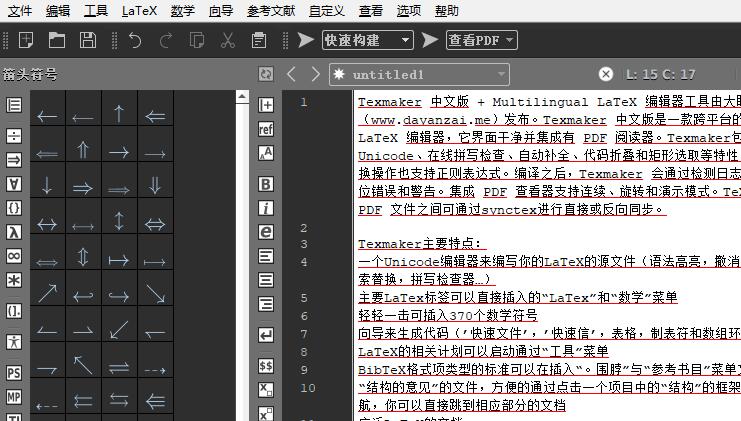Viewport: 741px width, 421px height.
Task: Insert new line return-arrow icon
Action: point(266,335)
